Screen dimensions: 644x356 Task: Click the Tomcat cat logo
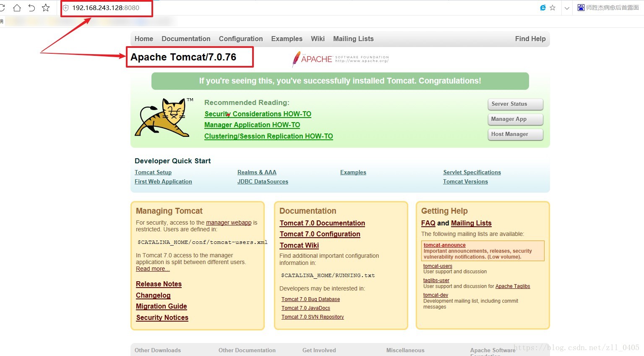[164, 118]
